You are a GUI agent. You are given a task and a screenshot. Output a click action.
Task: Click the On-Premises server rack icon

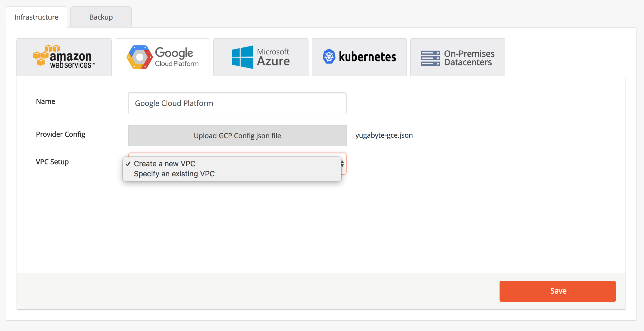click(x=430, y=58)
